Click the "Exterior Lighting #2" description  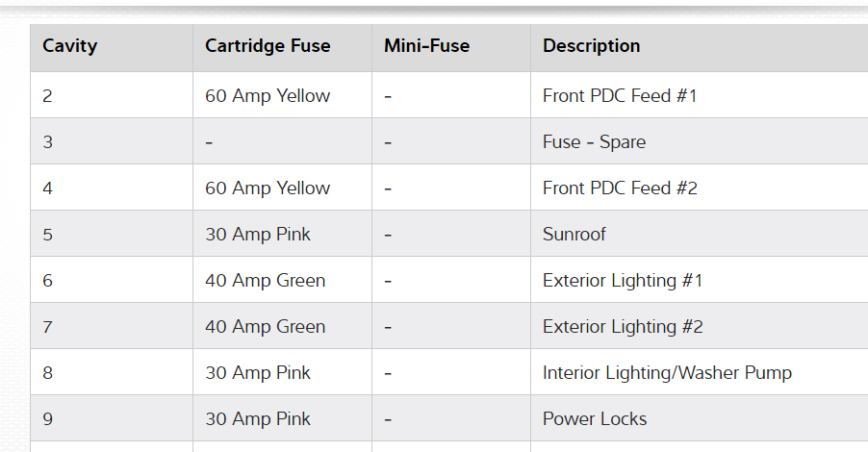click(x=623, y=327)
